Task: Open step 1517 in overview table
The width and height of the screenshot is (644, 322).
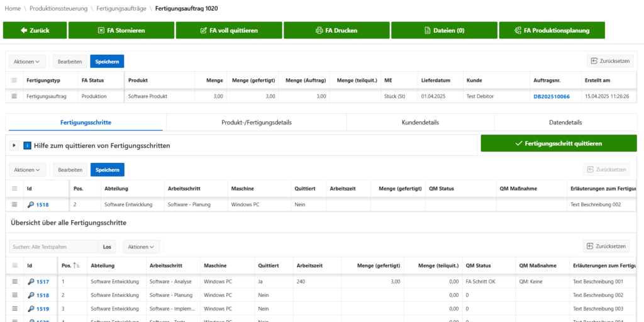Action: pos(43,282)
